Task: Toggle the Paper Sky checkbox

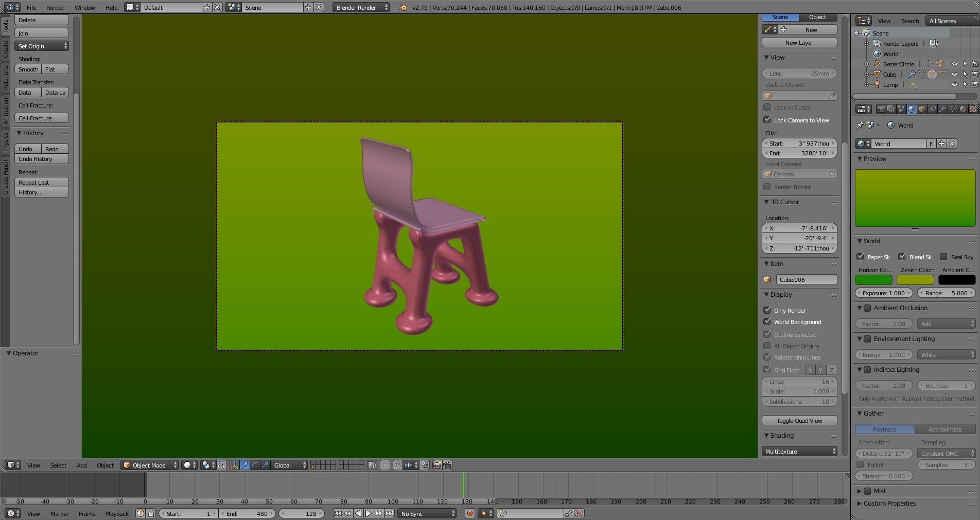Action: tap(860, 257)
